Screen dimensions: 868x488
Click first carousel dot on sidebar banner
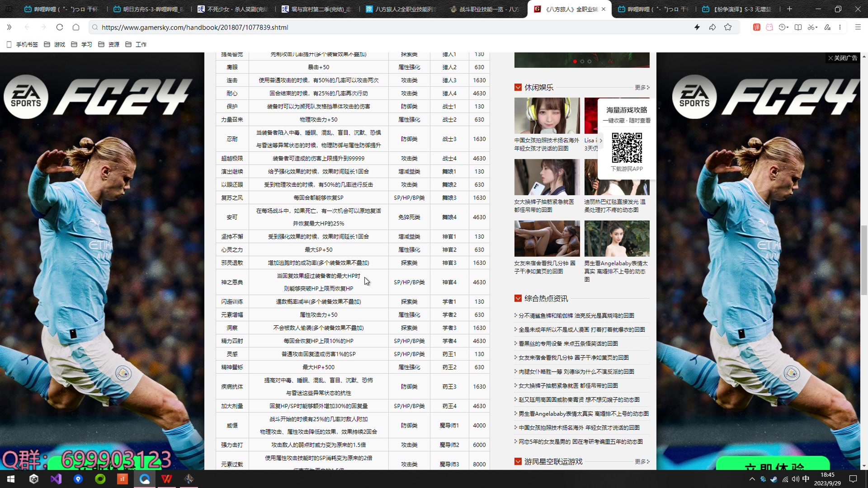(x=575, y=61)
